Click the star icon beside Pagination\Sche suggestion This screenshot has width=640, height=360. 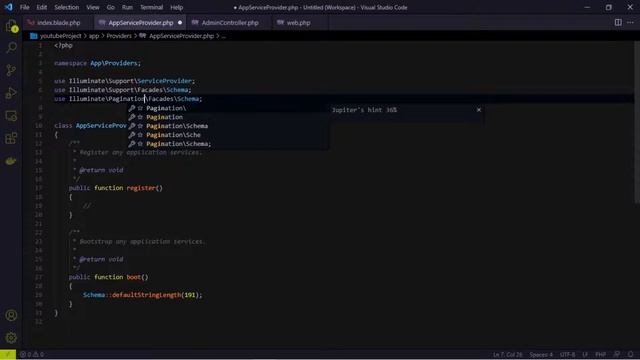tap(140, 135)
